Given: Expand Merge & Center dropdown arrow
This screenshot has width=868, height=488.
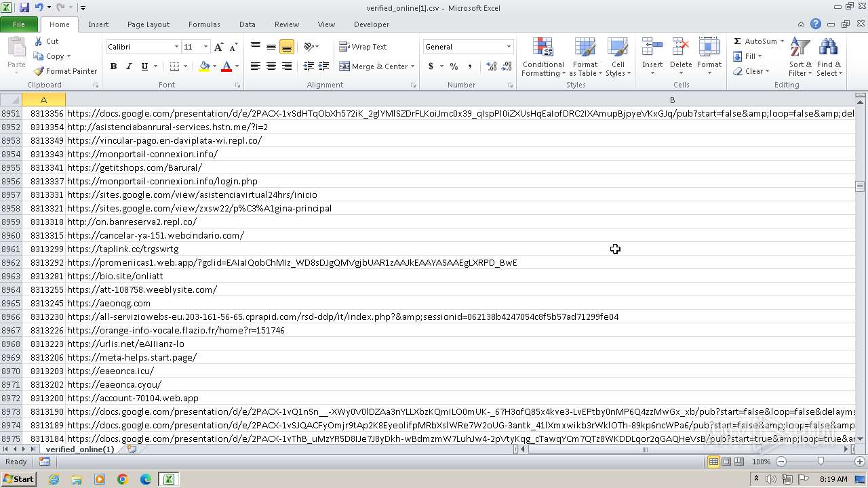Looking at the screenshot, I should click(414, 66).
